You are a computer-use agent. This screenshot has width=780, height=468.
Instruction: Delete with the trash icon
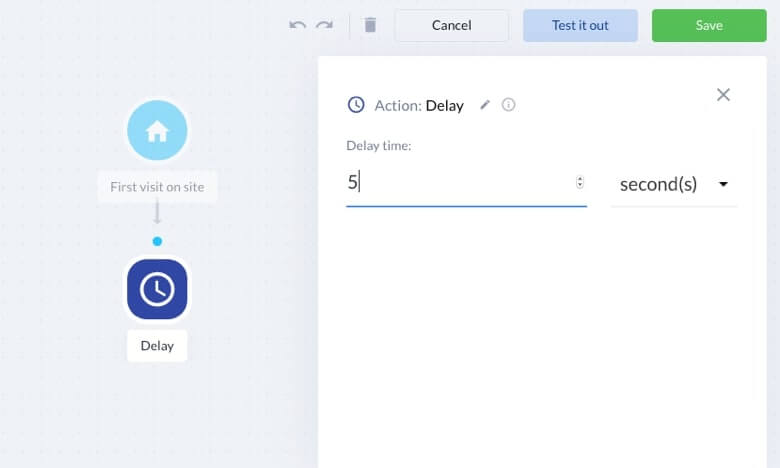[370, 25]
